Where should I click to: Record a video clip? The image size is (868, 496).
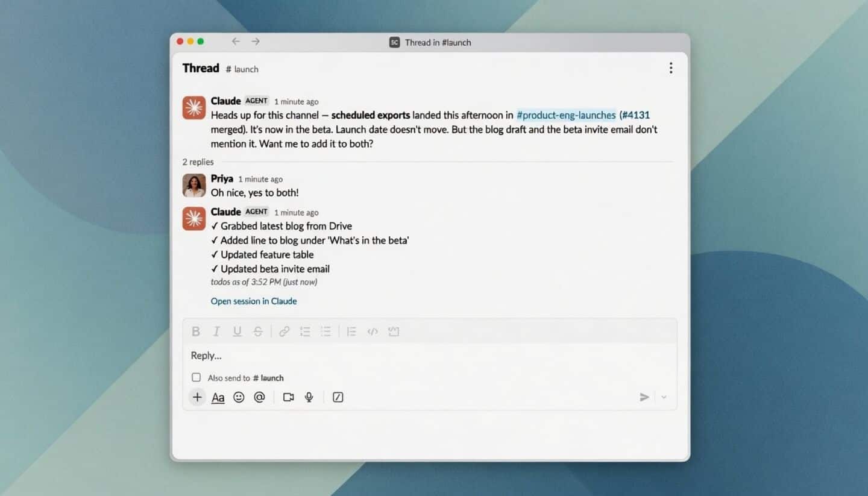click(x=289, y=397)
